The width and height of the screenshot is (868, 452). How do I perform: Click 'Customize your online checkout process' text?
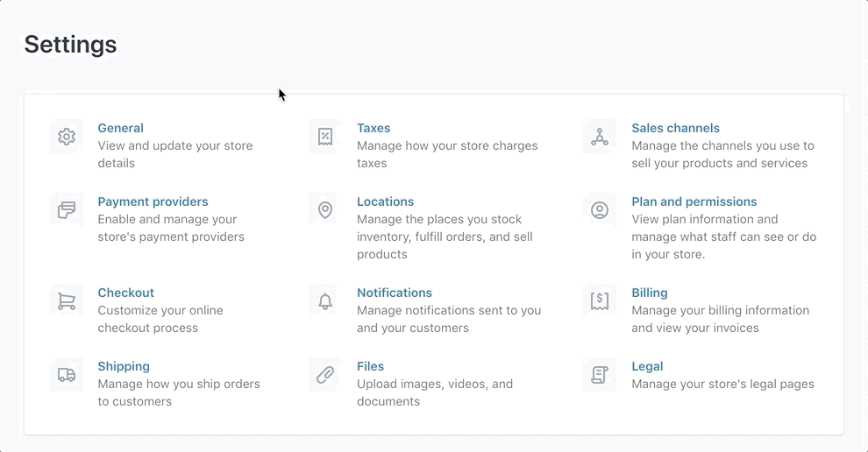pos(160,319)
